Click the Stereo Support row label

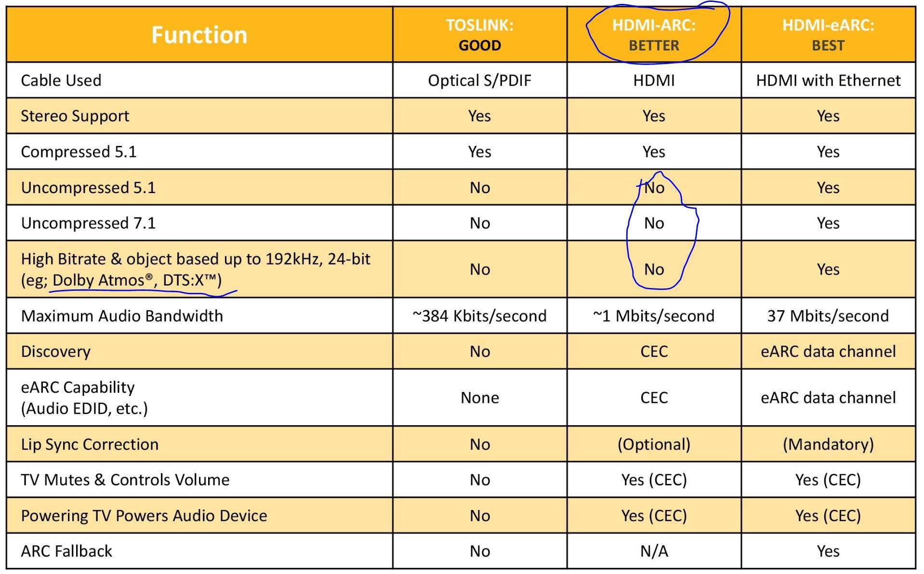[75, 116]
